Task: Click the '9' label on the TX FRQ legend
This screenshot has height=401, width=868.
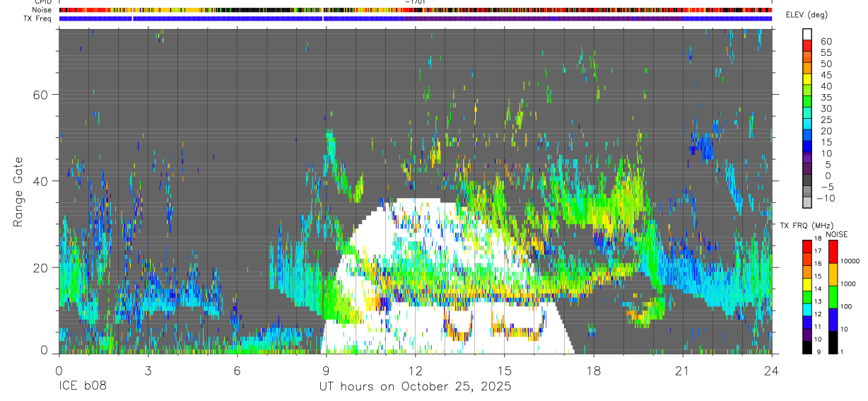Action: 818,351
